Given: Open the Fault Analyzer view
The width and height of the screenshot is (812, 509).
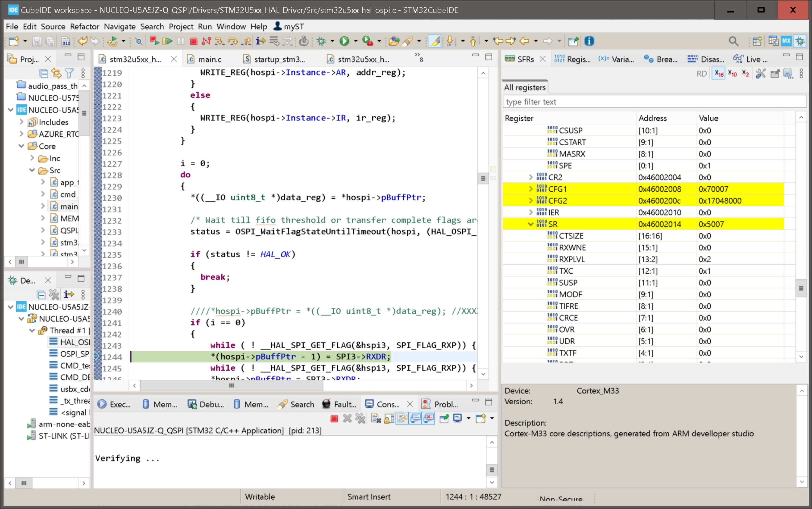Looking at the screenshot, I should click(339, 404).
